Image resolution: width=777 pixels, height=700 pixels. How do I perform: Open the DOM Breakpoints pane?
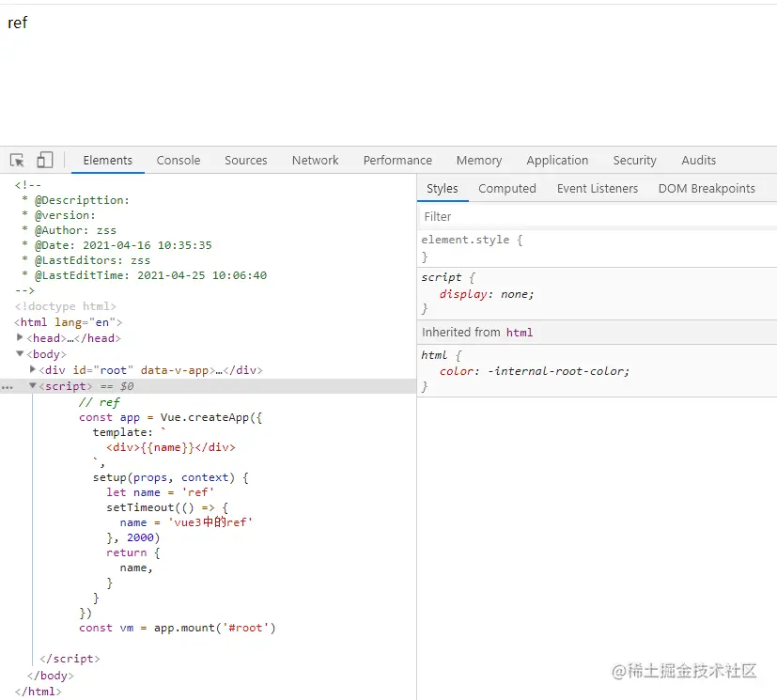tap(707, 189)
